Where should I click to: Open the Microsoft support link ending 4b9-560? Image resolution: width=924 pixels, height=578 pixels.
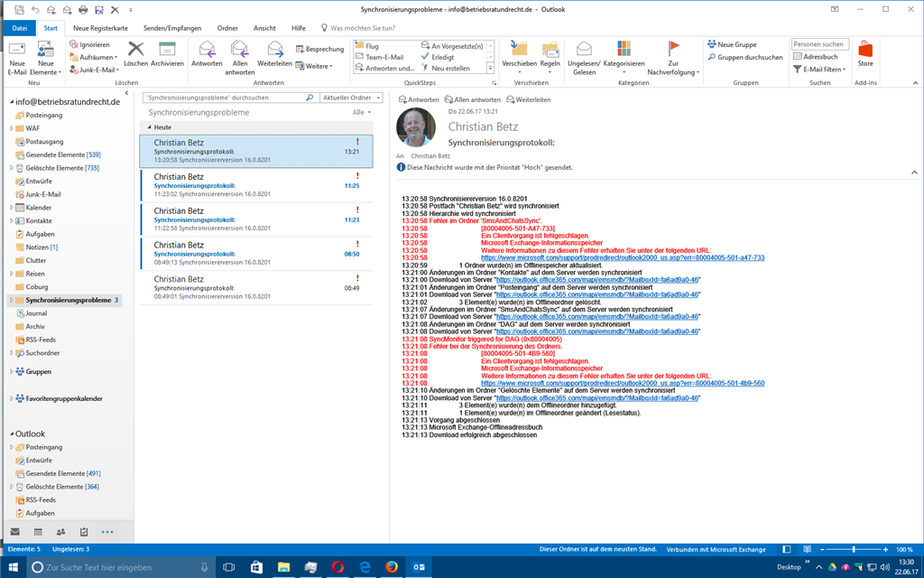[623, 383]
